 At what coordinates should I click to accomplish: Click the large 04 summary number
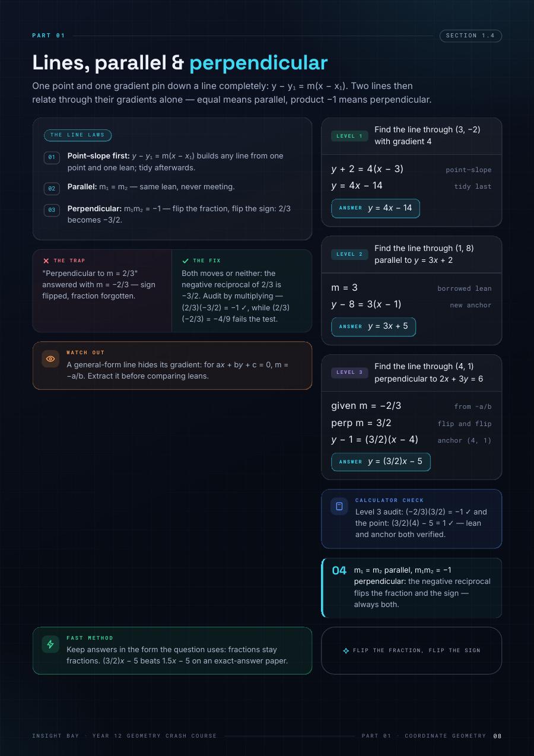pyautogui.click(x=339, y=571)
